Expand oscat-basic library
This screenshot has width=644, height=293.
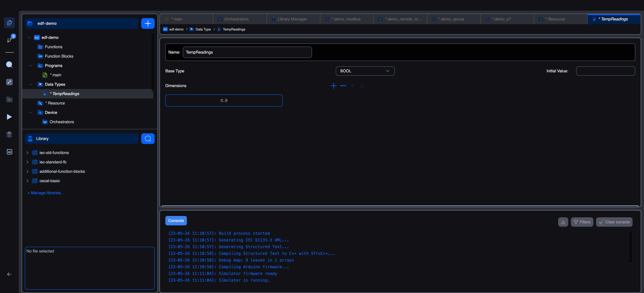coord(27,181)
